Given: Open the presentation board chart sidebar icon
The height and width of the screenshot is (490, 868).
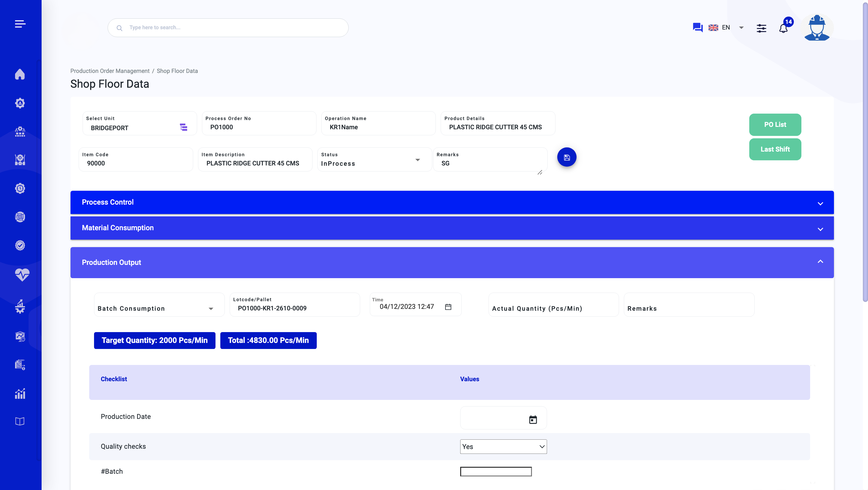Looking at the screenshot, I should coord(20,336).
